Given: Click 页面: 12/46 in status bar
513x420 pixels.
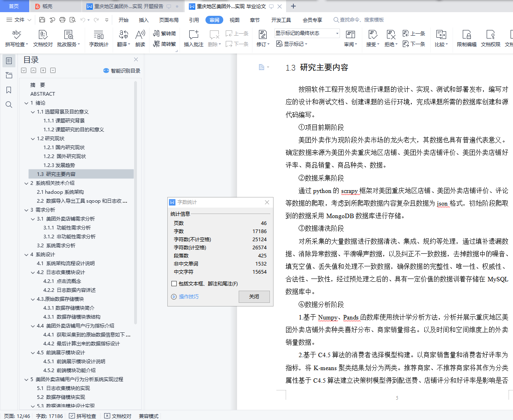Looking at the screenshot, I should click(x=17, y=416).
